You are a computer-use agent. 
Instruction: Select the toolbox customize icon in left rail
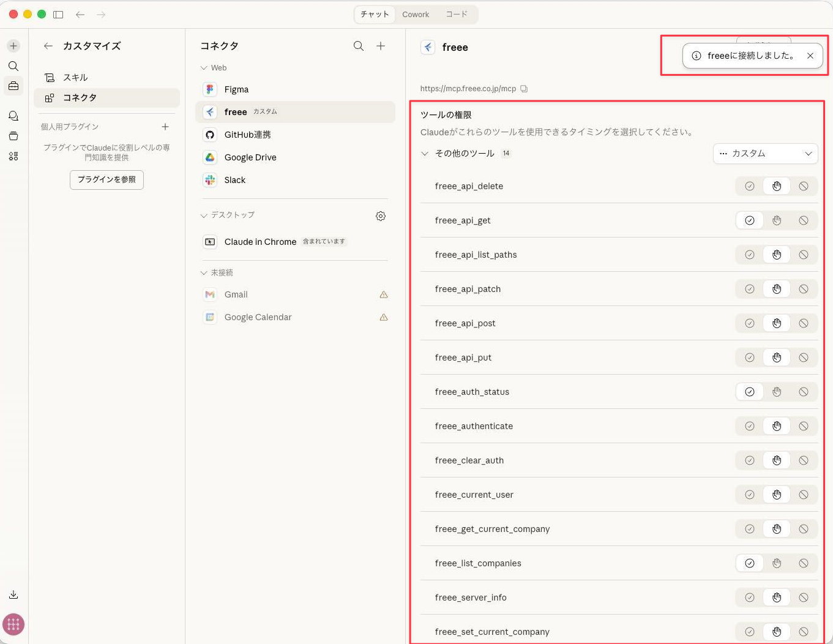point(13,86)
